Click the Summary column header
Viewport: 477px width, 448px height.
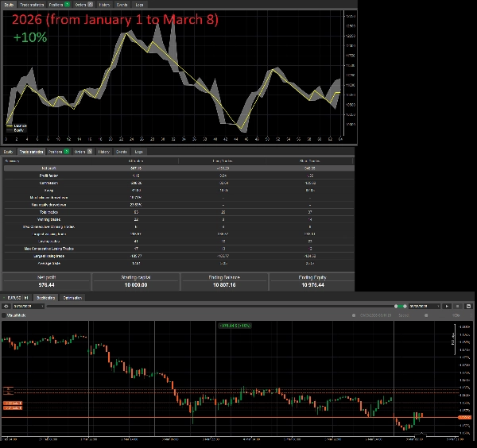pyautogui.click(x=12, y=160)
